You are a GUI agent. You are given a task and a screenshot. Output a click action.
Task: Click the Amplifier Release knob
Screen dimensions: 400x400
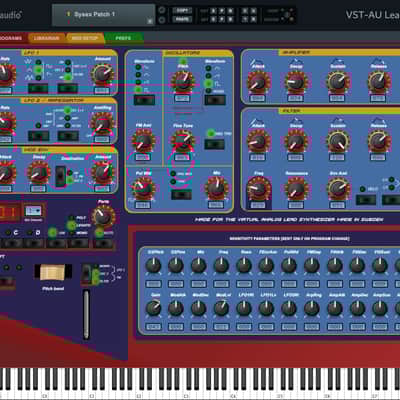tap(379, 82)
